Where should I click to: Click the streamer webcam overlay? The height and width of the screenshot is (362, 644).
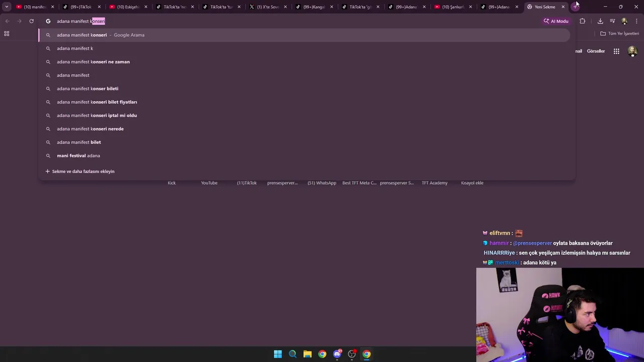pyautogui.click(x=560, y=315)
